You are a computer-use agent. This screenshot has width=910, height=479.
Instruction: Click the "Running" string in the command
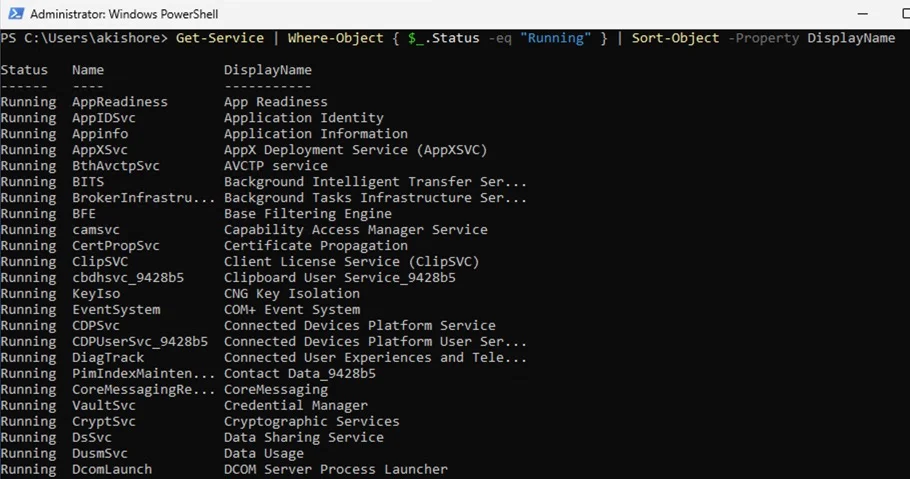556,38
